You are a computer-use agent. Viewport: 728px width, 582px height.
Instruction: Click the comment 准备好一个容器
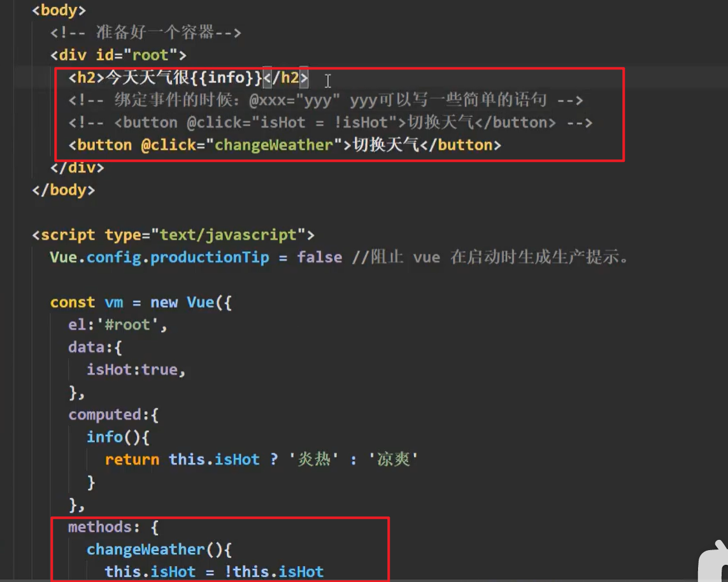(x=146, y=33)
